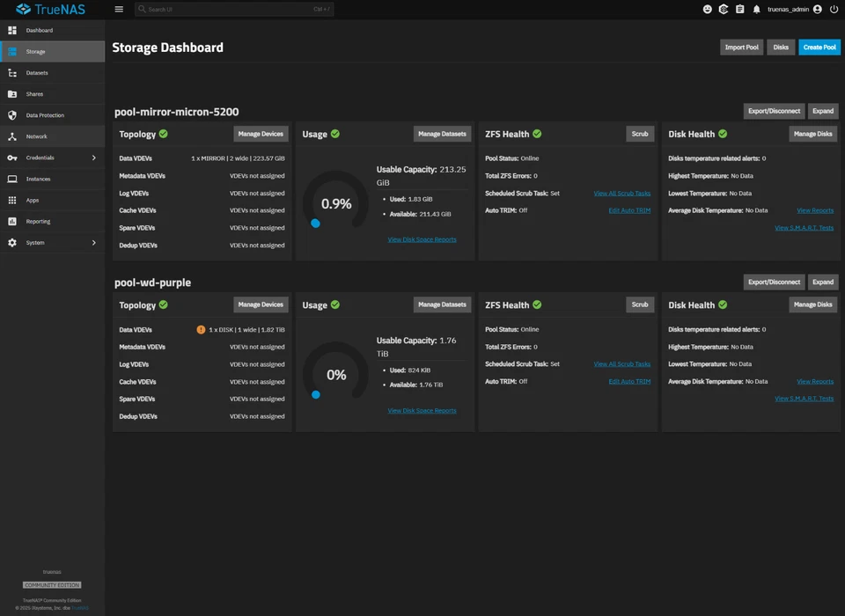845x616 pixels.
Task: Open View S.M.A.R.T. Tests link for pool-wd-purple
Action: (x=804, y=399)
